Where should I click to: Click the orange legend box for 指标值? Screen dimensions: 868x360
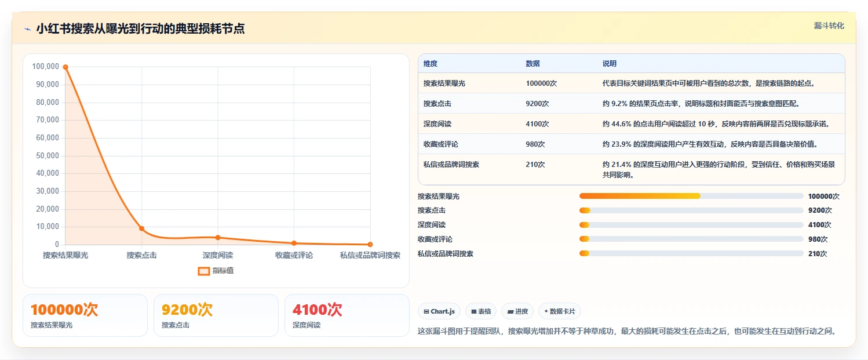[x=204, y=271]
